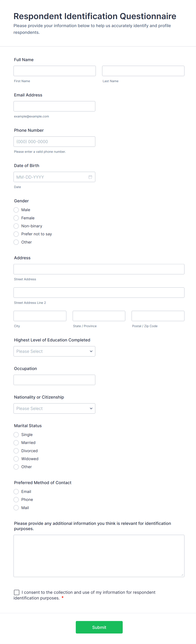This screenshot has height=644, width=196.
Task: Click the Postal / Zip Code field
Action: (x=158, y=316)
